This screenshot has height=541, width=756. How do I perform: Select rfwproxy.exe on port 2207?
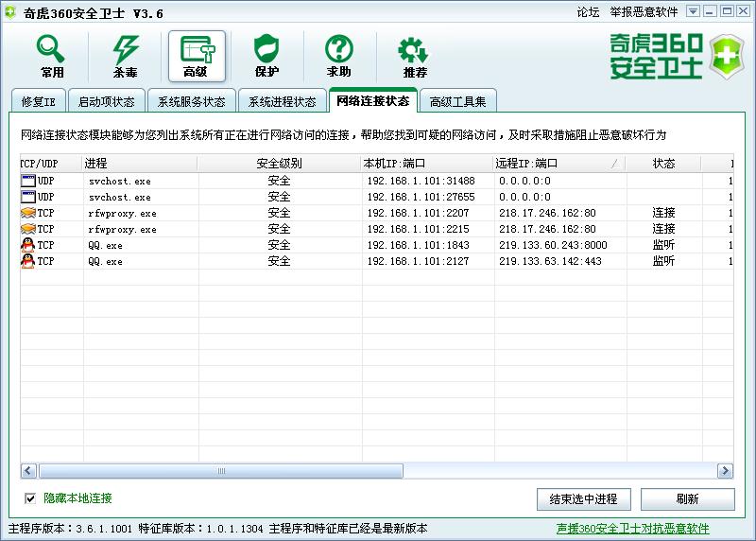pyautogui.click(x=376, y=213)
